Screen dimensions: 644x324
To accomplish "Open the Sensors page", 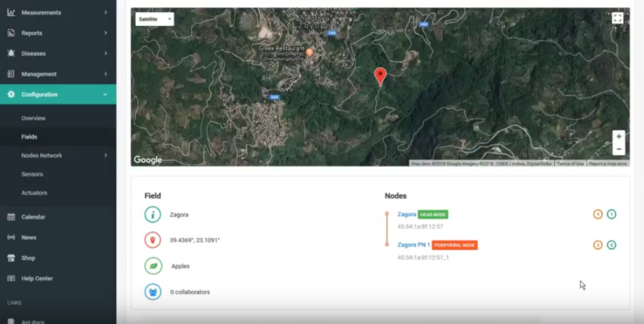I will 32,174.
